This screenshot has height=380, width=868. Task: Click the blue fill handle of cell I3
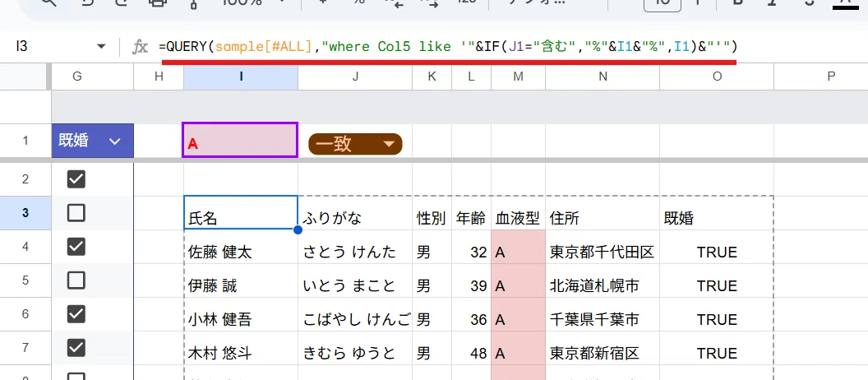[298, 229]
